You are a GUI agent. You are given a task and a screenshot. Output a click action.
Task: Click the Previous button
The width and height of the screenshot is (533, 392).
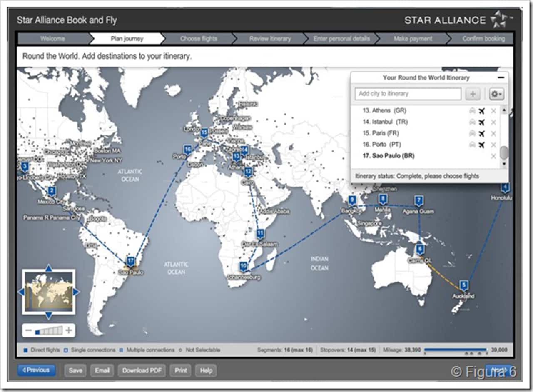(x=36, y=370)
